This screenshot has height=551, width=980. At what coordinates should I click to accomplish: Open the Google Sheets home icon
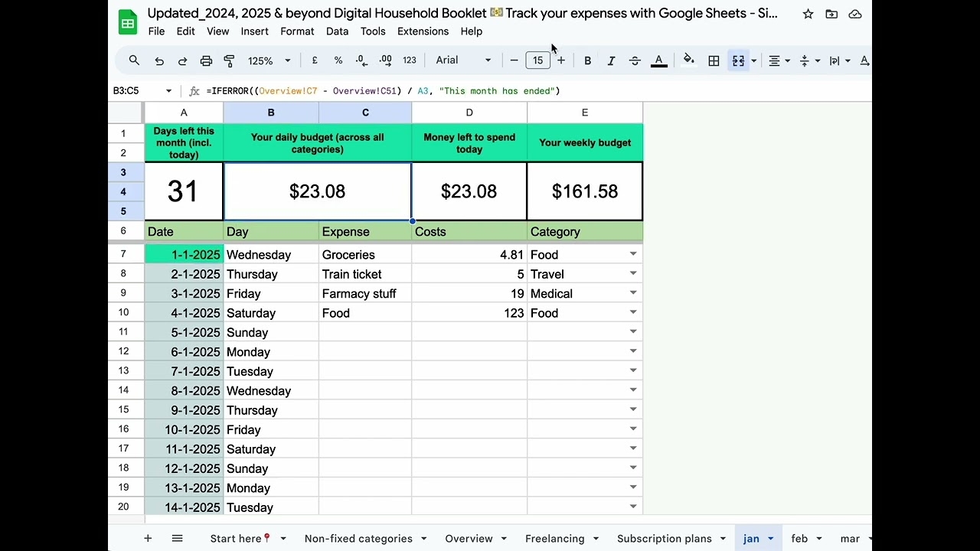(x=128, y=23)
